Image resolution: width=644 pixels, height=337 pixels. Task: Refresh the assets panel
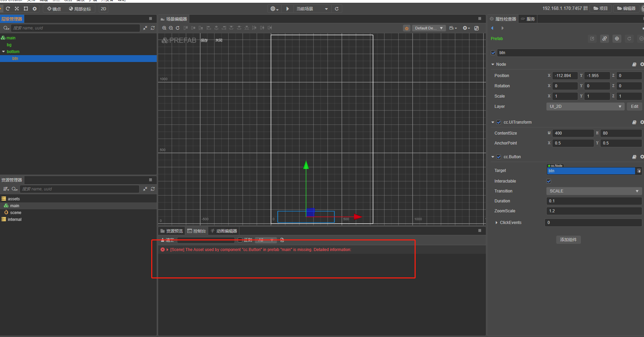[x=153, y=189]
